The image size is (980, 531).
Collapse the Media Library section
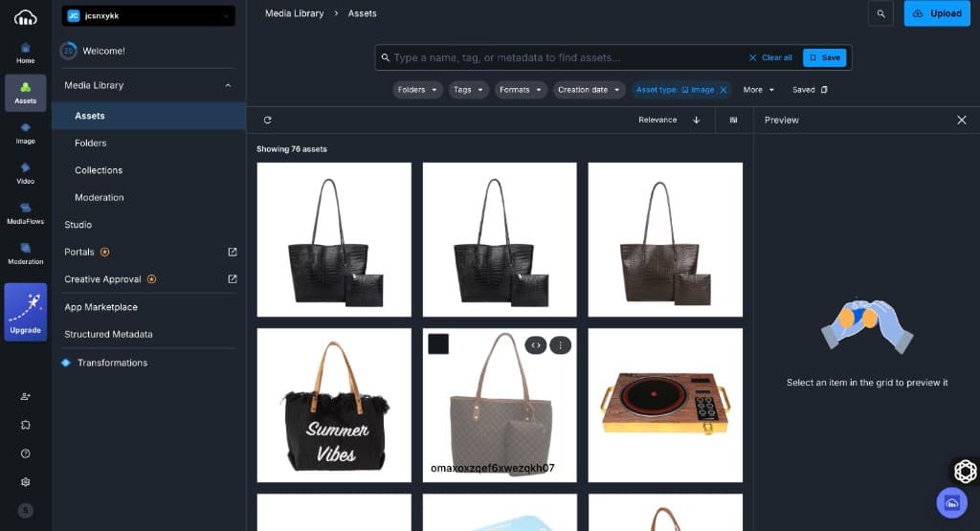228,85
